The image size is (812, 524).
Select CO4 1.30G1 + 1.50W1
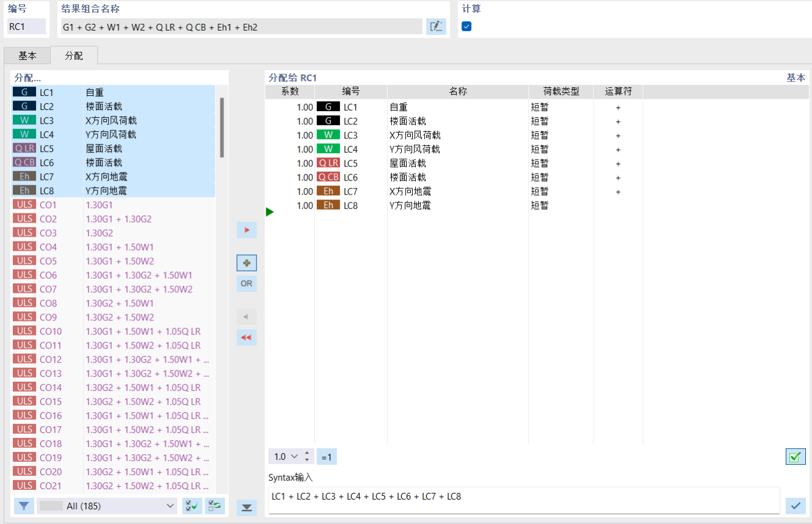114,246
